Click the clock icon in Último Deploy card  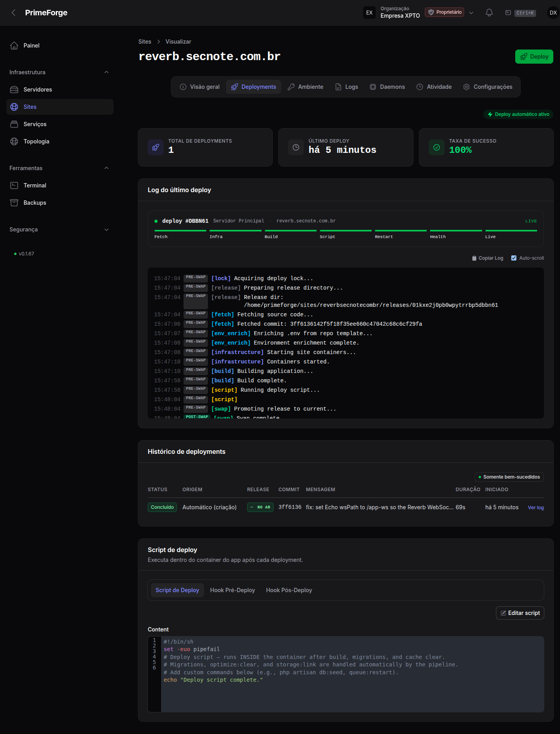[296, 147]
